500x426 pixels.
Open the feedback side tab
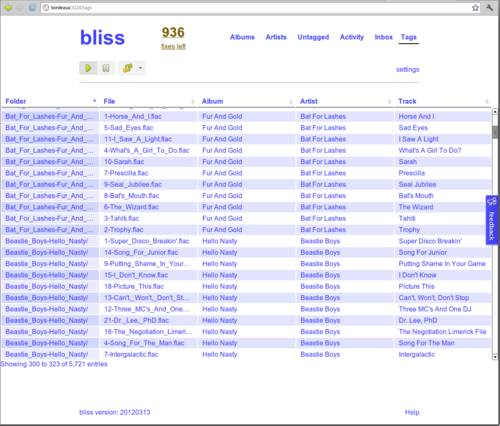492,220
